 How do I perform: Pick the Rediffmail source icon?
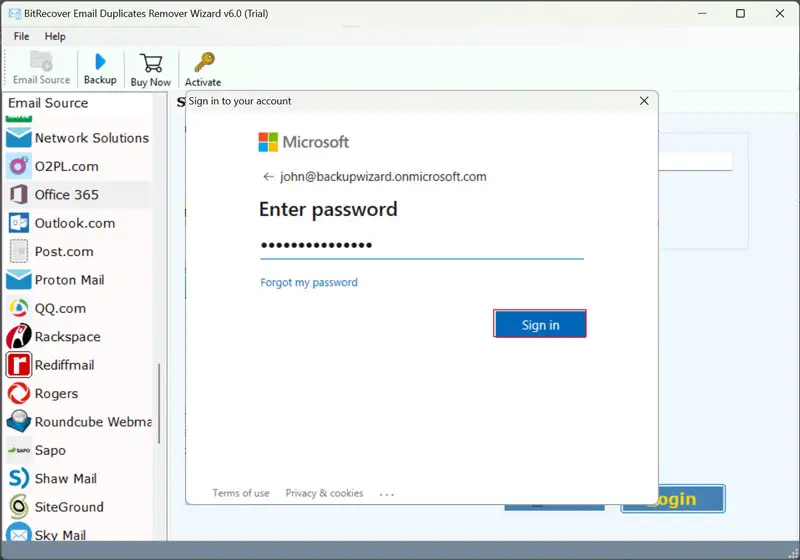coord(19,365)
